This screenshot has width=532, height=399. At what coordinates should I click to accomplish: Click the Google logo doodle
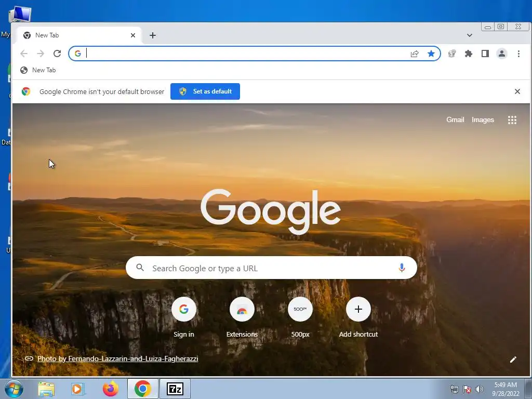click(x=271, y=211)
